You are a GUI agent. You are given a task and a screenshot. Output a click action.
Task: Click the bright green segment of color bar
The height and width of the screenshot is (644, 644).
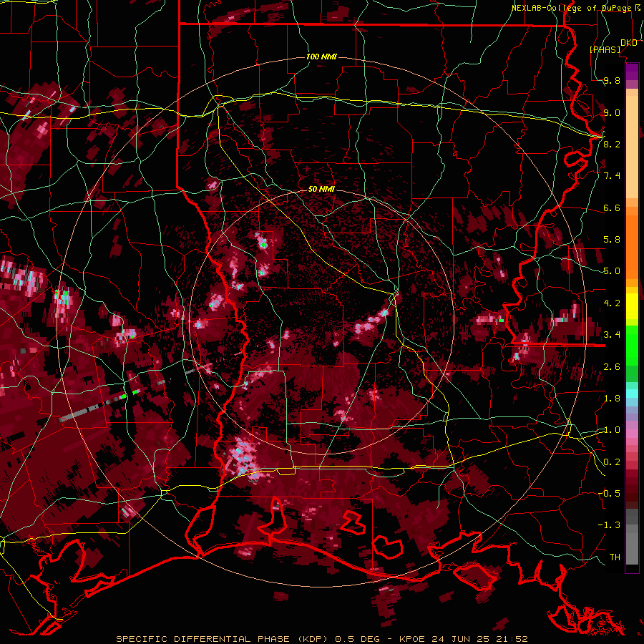click(632, 346)
